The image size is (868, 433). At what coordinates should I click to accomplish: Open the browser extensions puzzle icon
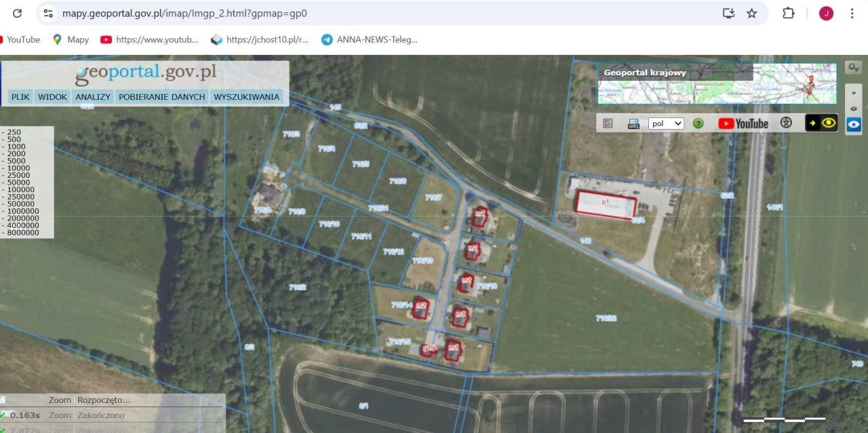pos(788,13)
